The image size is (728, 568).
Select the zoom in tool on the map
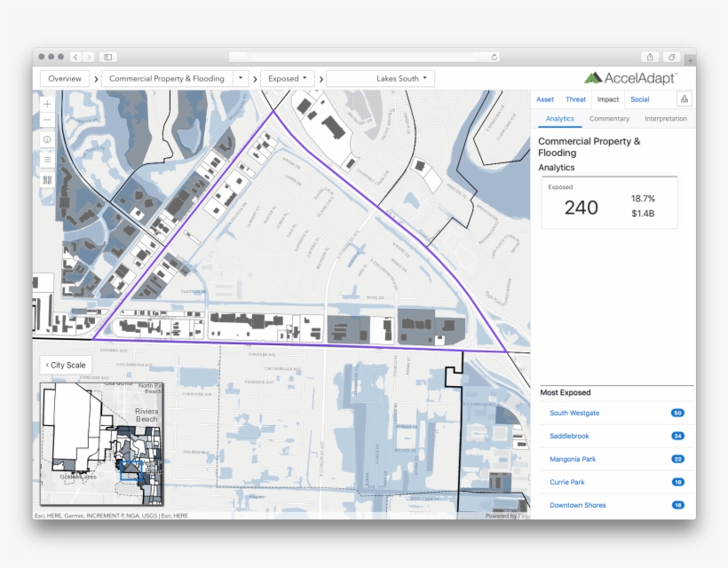46,104
